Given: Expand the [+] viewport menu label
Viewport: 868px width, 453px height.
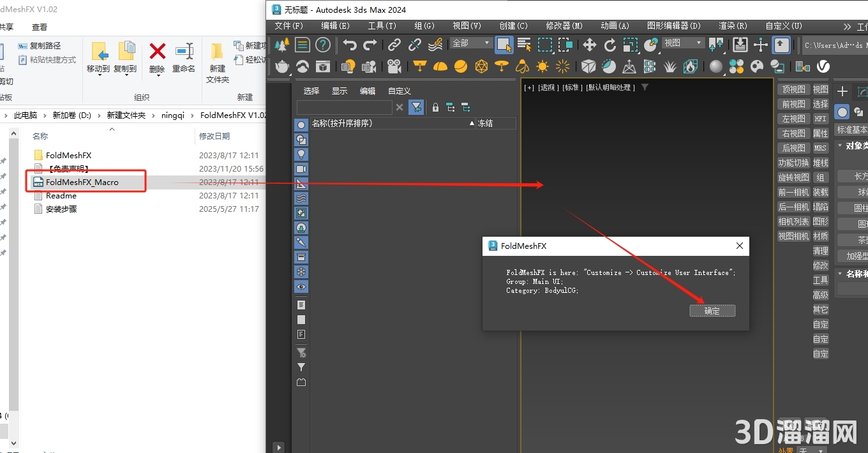Looking at the screenshot, I should (x=529, y=87).
